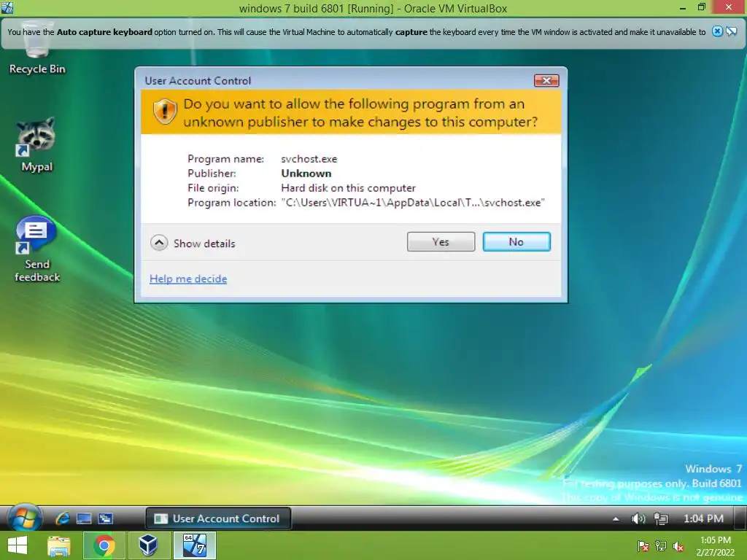Select the running VM taskbar icon
The image size is (747, 560).
click(195, 545)
